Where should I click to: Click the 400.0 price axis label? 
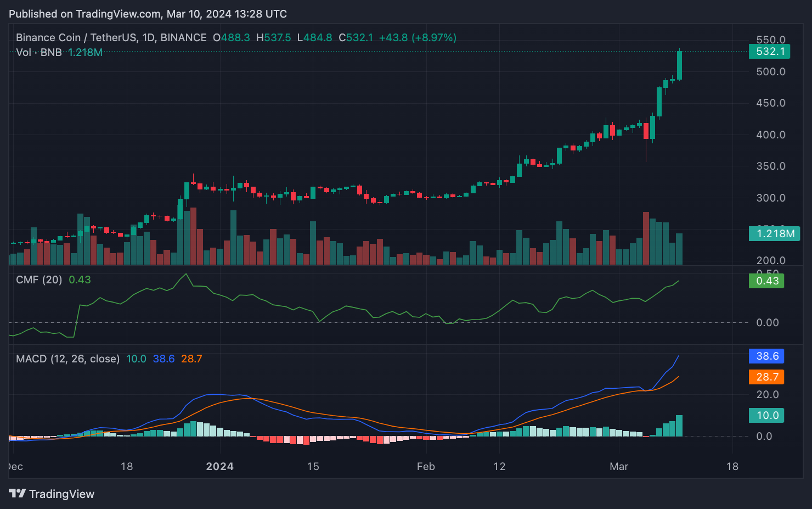coord(771,135)
